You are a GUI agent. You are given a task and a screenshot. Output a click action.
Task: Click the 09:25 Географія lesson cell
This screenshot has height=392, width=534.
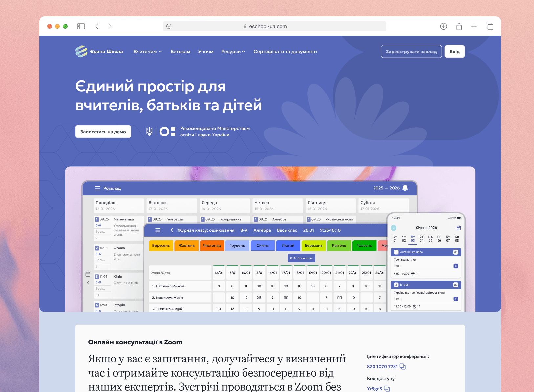172,219
